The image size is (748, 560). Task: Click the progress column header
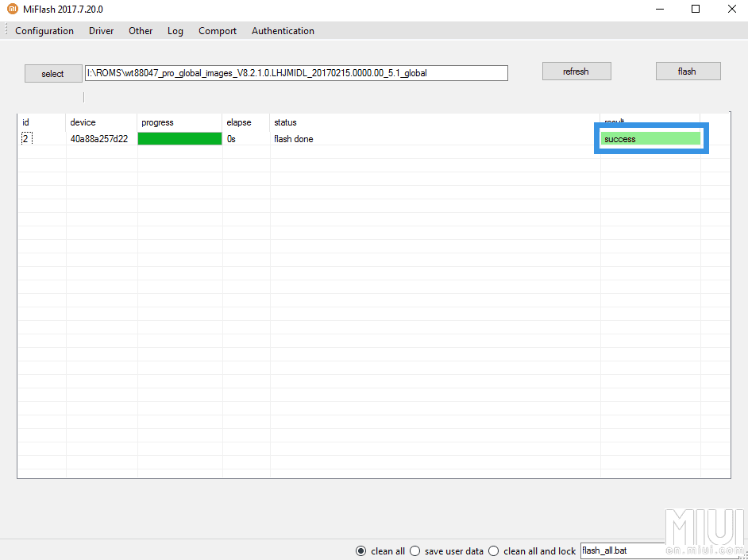pos(179,122)
